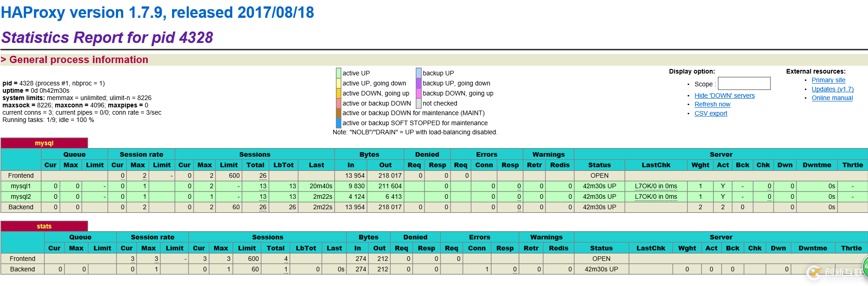Image resolution: width=868 pixels, height=286 pixels.
Task: Click the MAINT legend color swatch
Action: [339, 113]
